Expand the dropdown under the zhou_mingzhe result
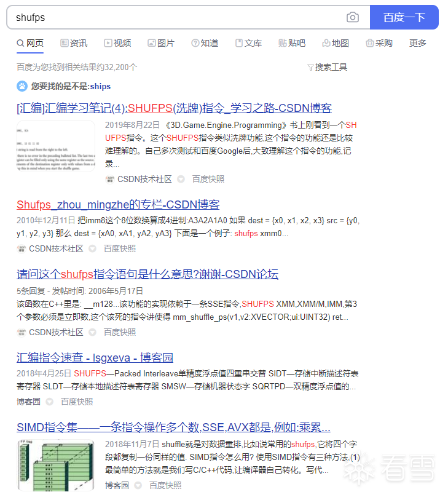The image size is (448, 500). (92, 248)
